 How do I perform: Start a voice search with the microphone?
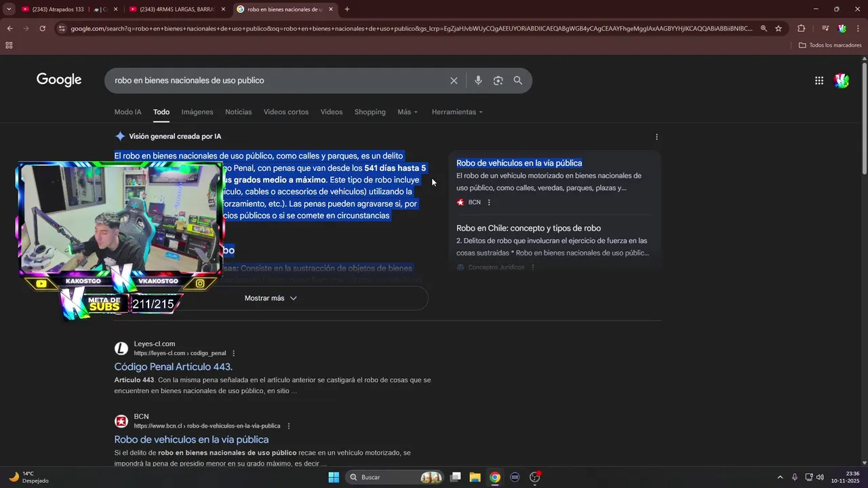click(478, 81)
